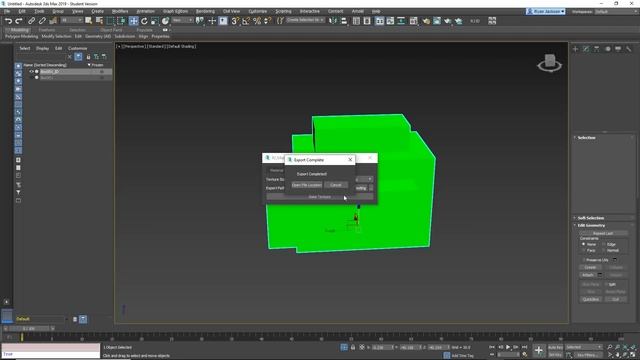Open the Modifiers menu

[120, 11]
